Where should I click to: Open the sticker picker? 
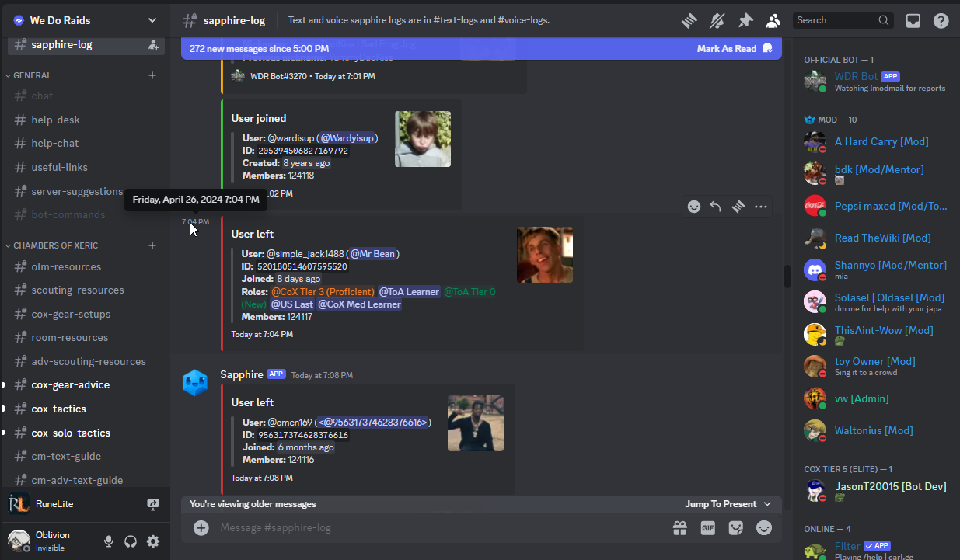[x=736, y=528]
